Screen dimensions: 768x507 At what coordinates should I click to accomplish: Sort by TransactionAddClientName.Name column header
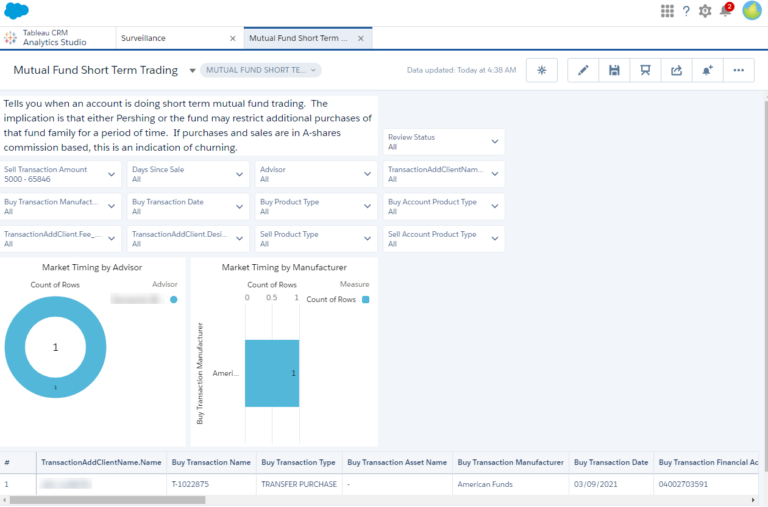101,462
